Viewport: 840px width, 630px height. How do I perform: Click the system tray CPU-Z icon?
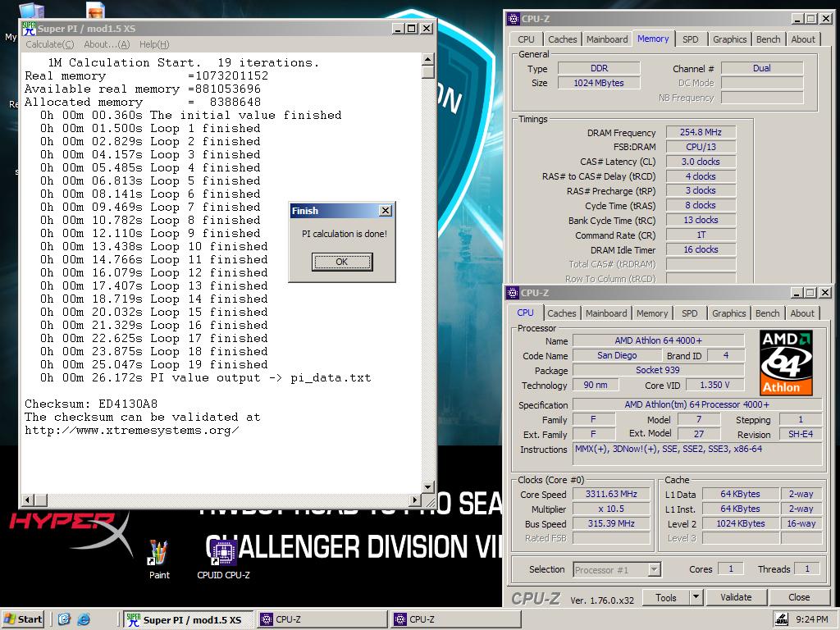point(782,620)
